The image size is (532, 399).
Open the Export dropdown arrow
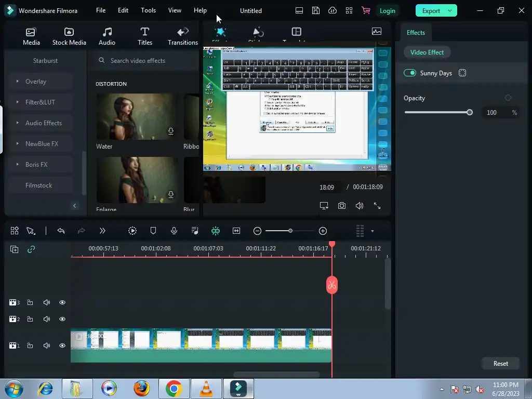450,11
